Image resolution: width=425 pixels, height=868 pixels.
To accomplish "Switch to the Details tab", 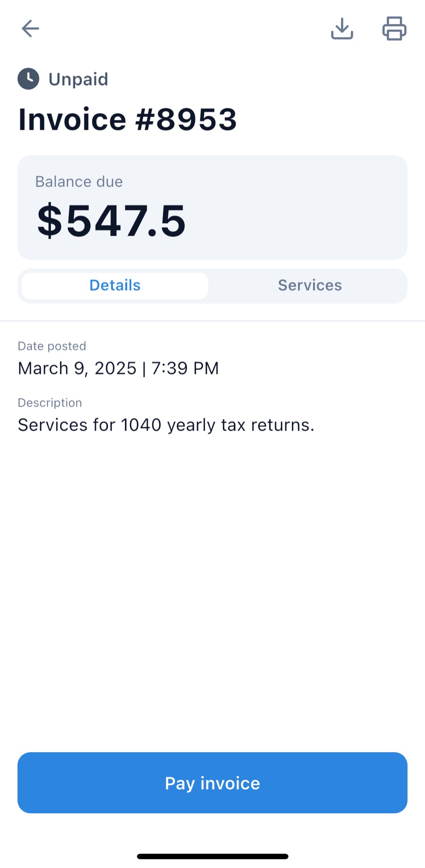I will tap(115, 286).
